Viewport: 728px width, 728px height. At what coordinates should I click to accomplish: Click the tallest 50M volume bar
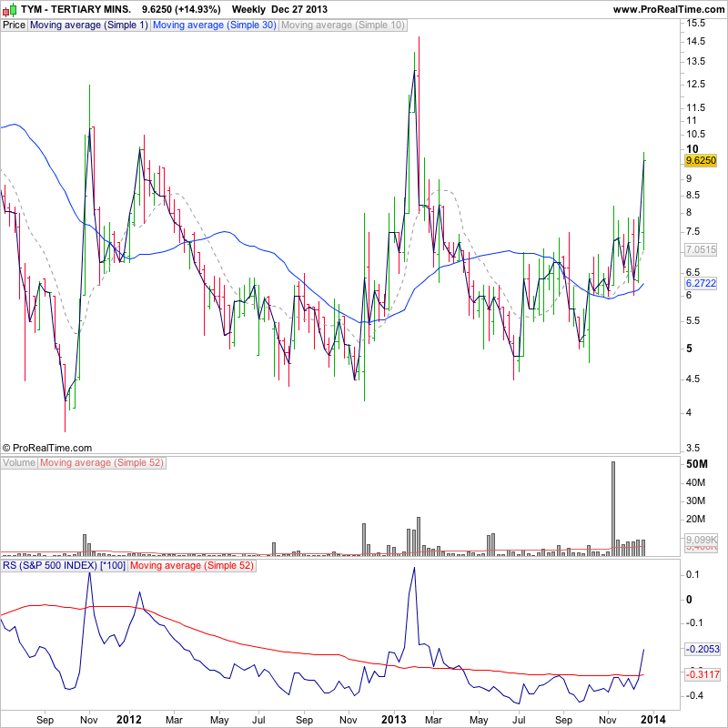[x=612, y=509]
